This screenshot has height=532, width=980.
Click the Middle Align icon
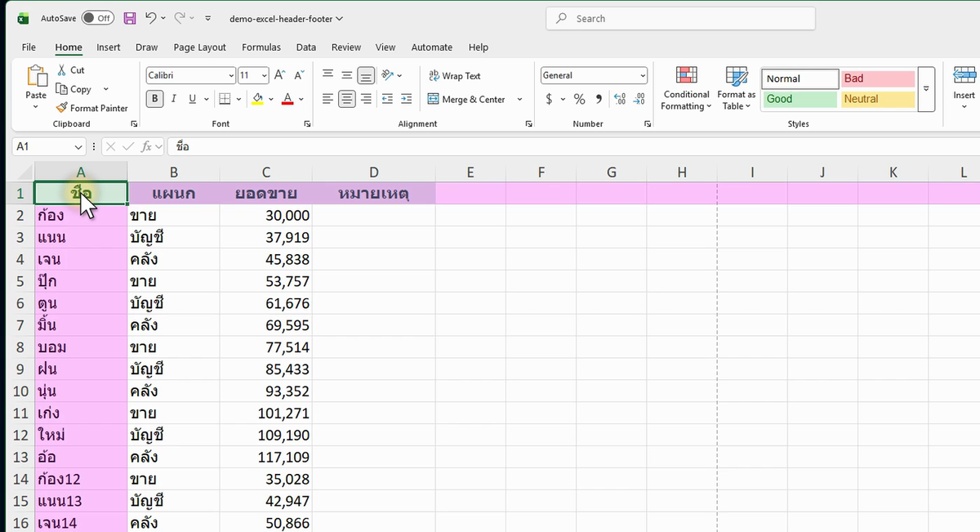347,75
